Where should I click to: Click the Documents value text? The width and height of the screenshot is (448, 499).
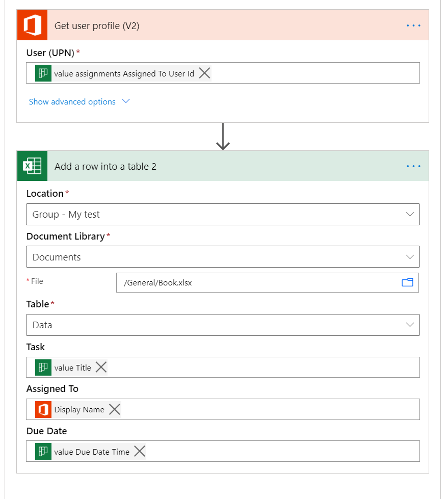(57, 257)
